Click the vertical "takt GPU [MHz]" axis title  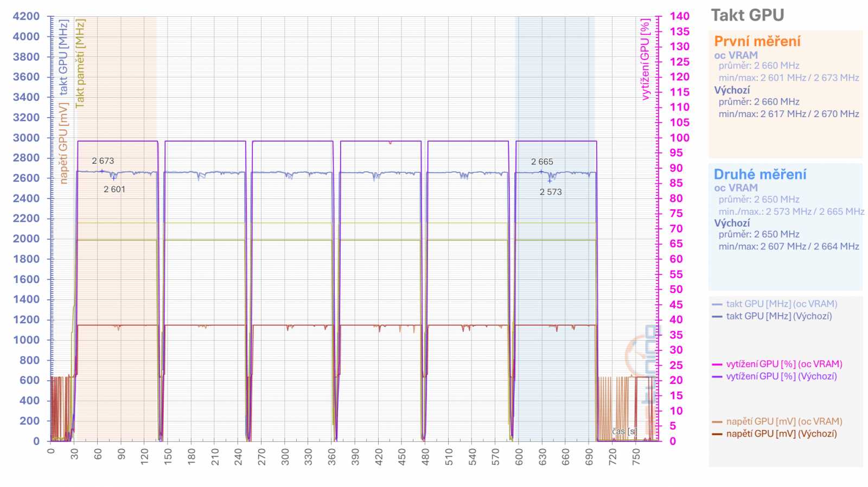[63, 57]
